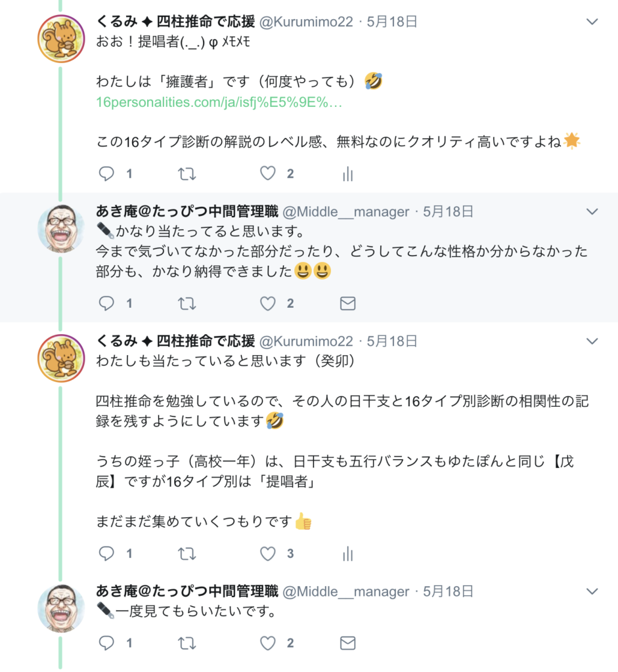View analytics of 四柱推命を勉強している tweet
618x672 pixels.
pyautogui.click(x=348, y=554)
